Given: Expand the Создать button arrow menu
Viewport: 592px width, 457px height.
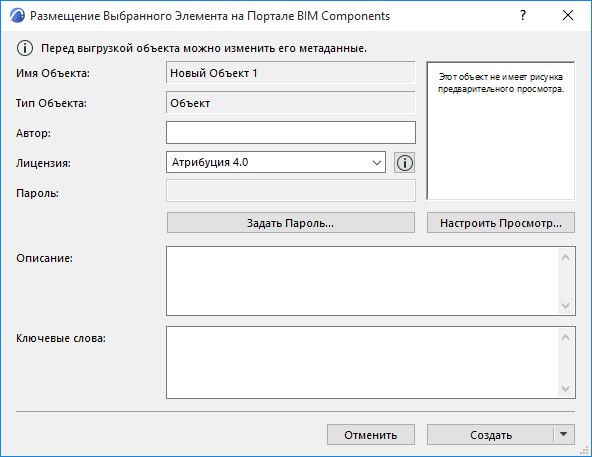Looking at the screenshot, I should [x=564, y=434].
